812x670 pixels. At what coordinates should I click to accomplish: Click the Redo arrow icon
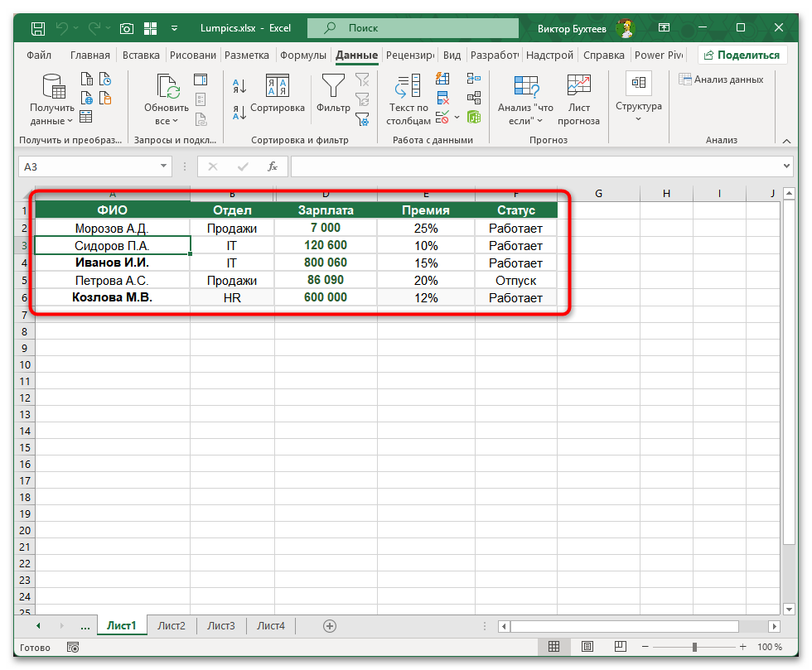94,28
